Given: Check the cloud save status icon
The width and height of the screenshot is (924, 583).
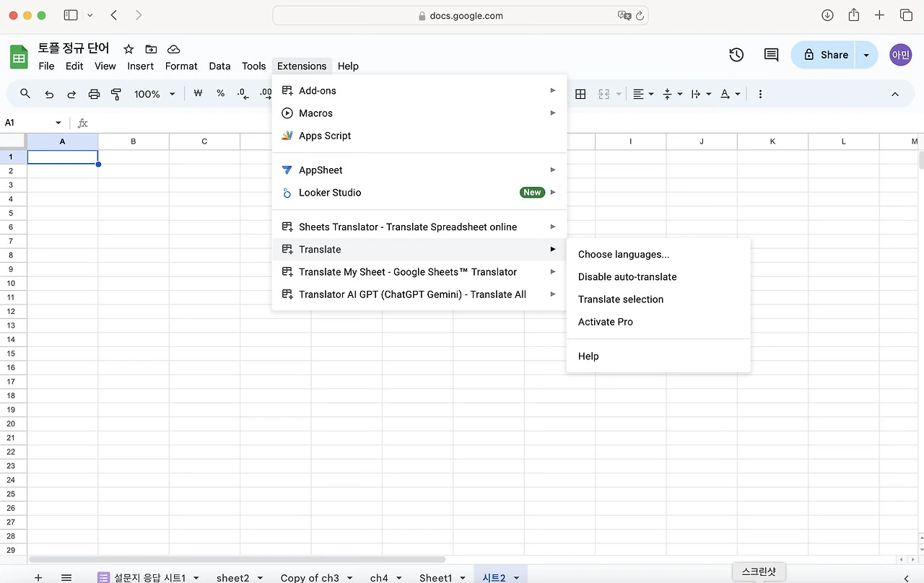Looking at the screenshot, I should pyautogui.click(x=173, y=49).
